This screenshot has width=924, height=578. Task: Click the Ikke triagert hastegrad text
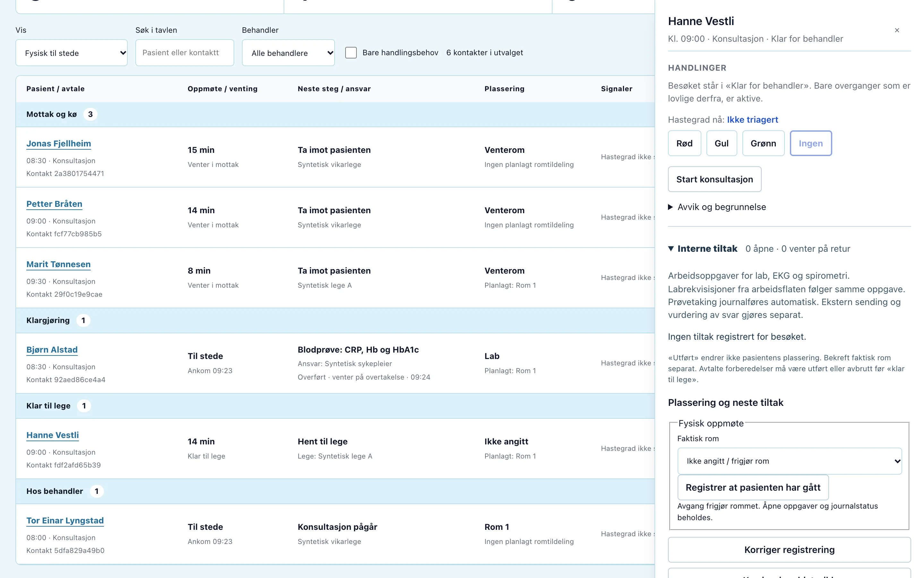coord(753,120)
